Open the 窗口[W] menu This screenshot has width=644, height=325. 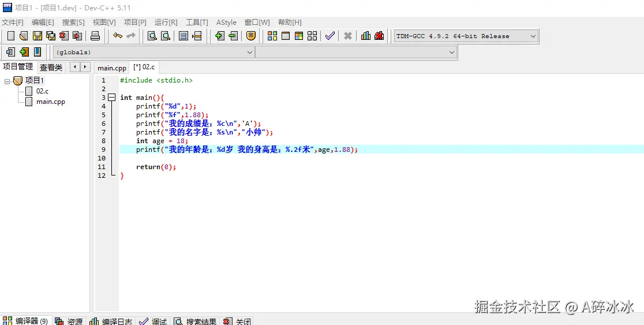pyautogui.click(x=257, y=22)
